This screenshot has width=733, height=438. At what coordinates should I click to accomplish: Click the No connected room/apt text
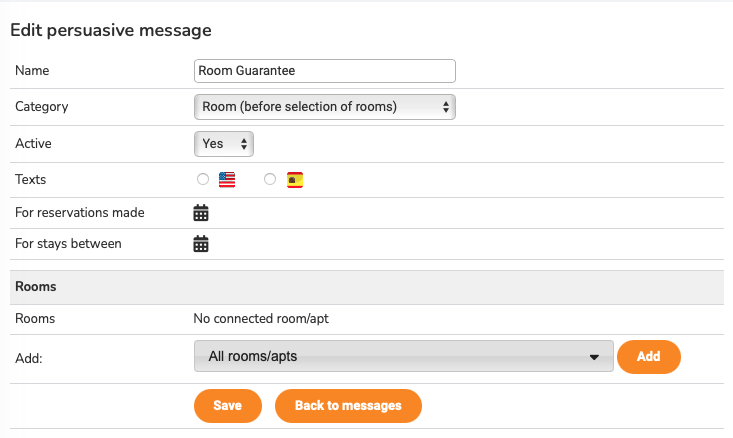[x=261, y=319]
